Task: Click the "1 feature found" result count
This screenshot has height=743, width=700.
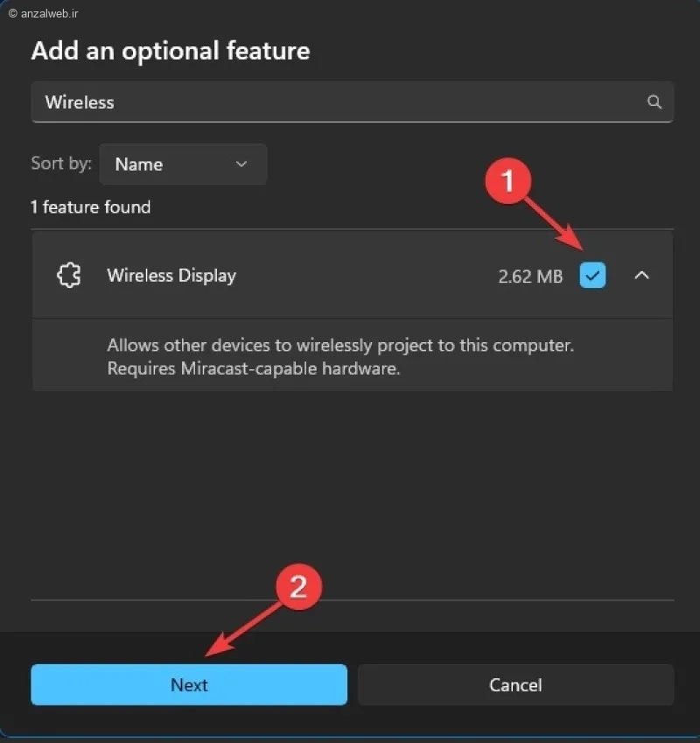Action: pos(90,207)
